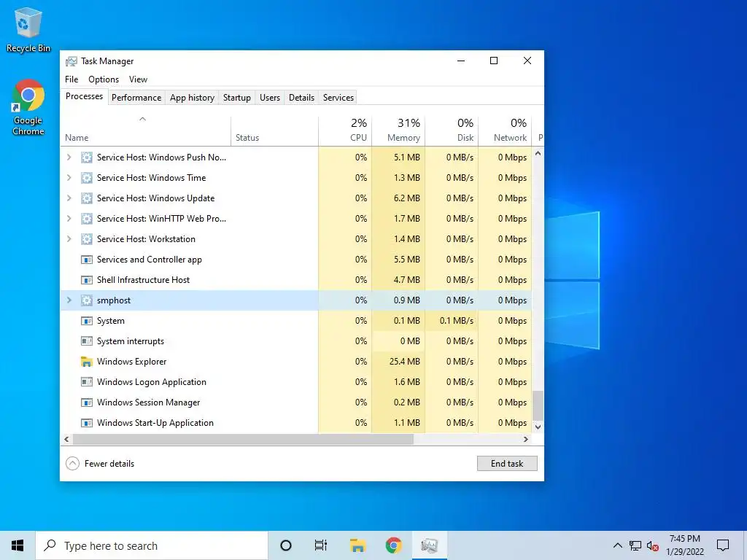Click the horizontal scroll left arrow
The image size is (747, 560).
(x=66, y=439)
